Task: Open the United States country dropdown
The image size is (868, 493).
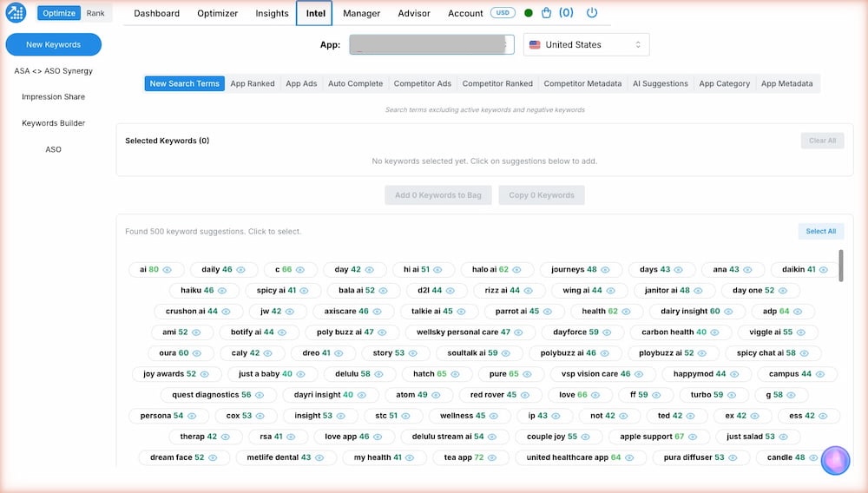Action: [586, 45]
